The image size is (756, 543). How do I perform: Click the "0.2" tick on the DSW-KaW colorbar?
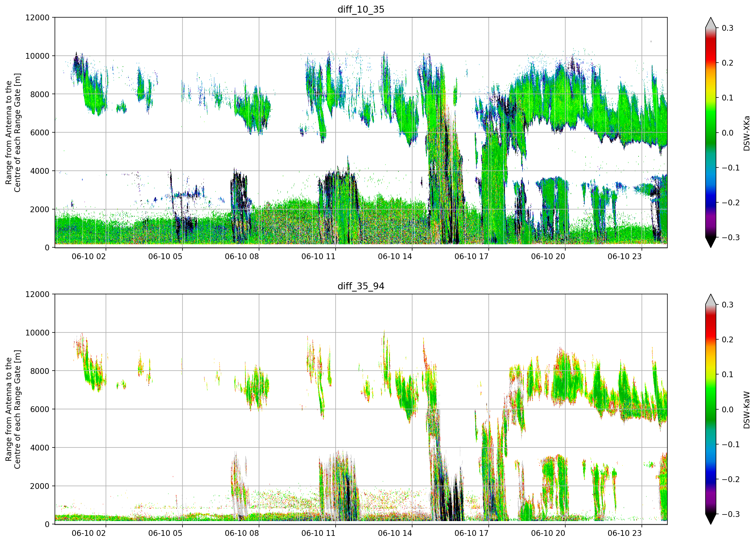[727, 340]
